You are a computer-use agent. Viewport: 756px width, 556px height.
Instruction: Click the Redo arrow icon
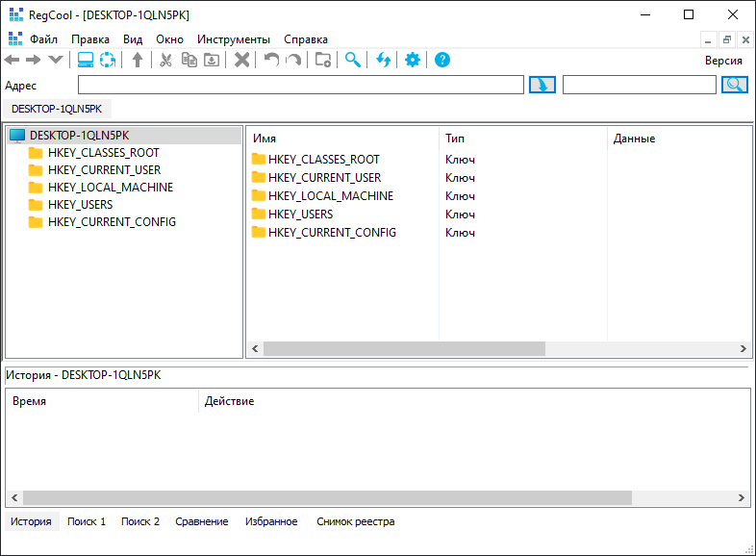click(x=293, y=60)
